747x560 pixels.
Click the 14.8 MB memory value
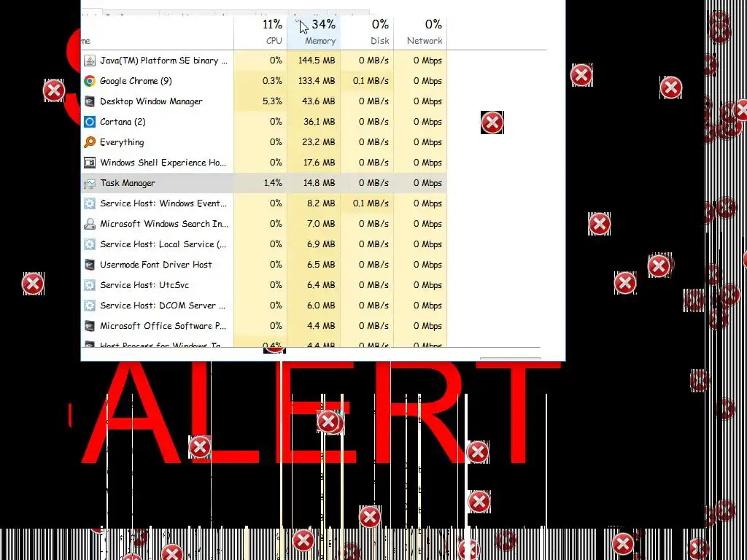coord(320,183)
